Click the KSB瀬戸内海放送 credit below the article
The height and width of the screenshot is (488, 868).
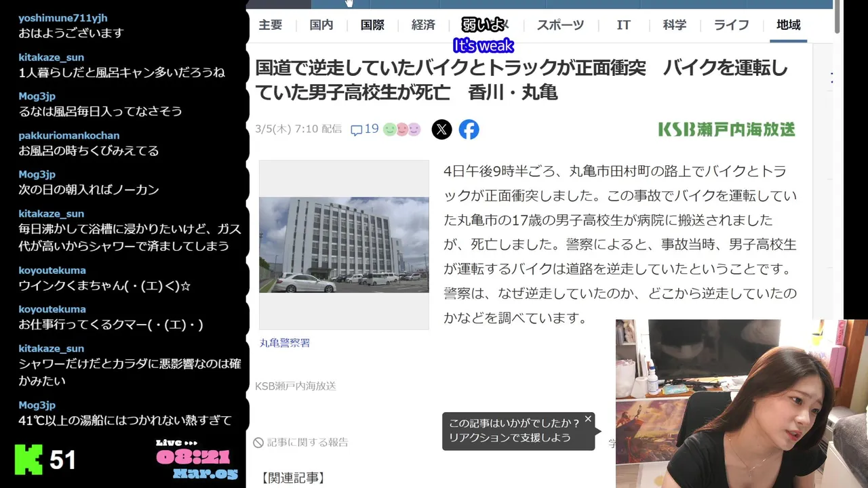coord(296,386)
